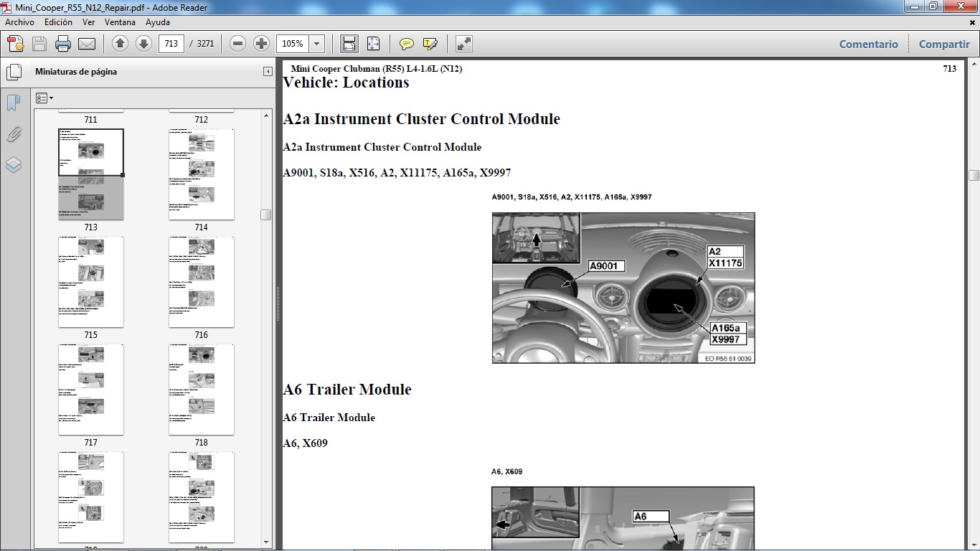Click the "A2 X11175" diagram label
980x551 pixels.
[725, 257]
